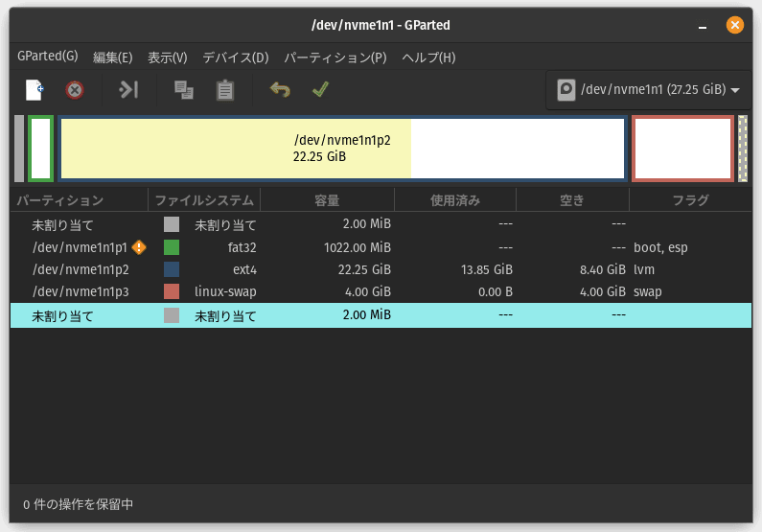The width and height of the screenshot is (762, 532).
Task: Close the GParted window
Action: (735, 25)
